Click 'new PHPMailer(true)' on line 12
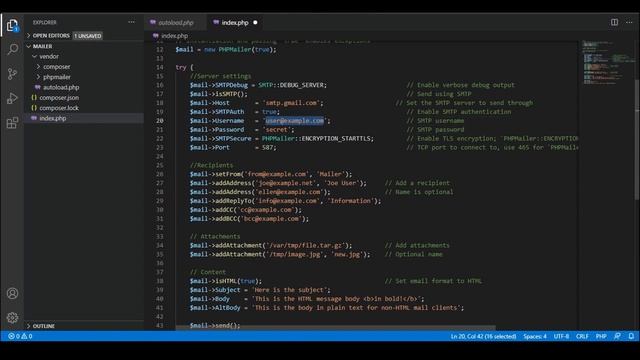This screenshot has width=640, height=360. [x=239, y=49]
